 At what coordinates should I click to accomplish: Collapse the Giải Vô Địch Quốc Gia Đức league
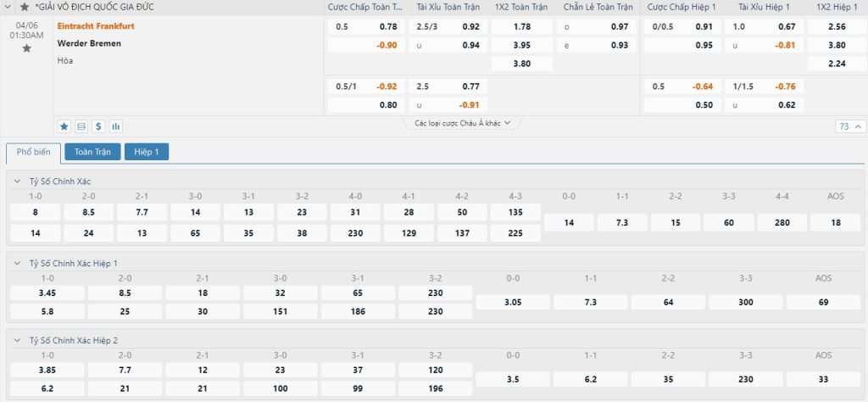point(9,7)
